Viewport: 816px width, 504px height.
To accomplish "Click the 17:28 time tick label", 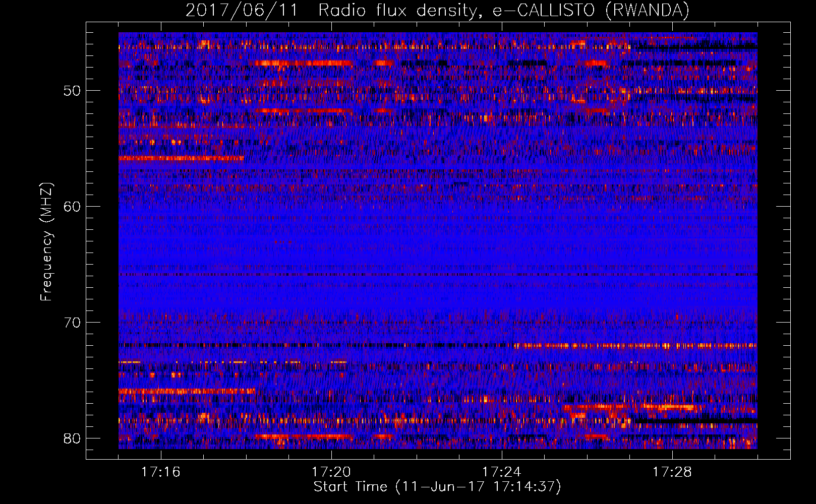I will coord(672,472).
